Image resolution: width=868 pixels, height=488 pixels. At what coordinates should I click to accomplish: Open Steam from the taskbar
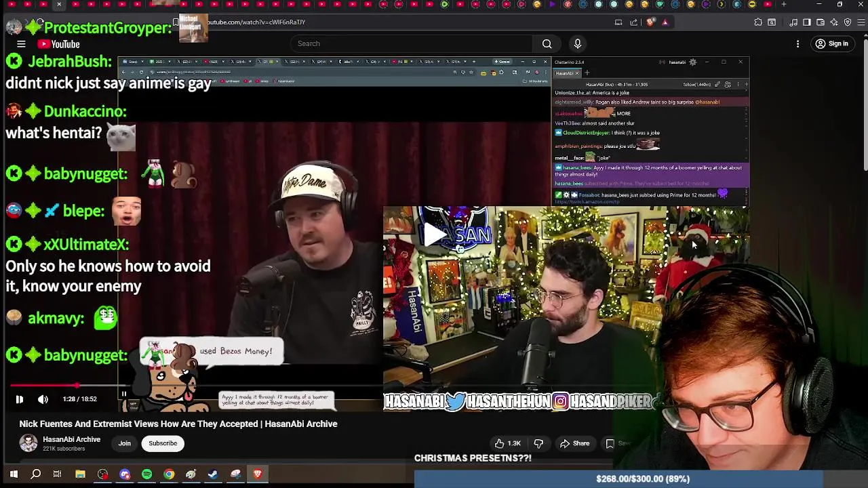(x=213, y=474)
